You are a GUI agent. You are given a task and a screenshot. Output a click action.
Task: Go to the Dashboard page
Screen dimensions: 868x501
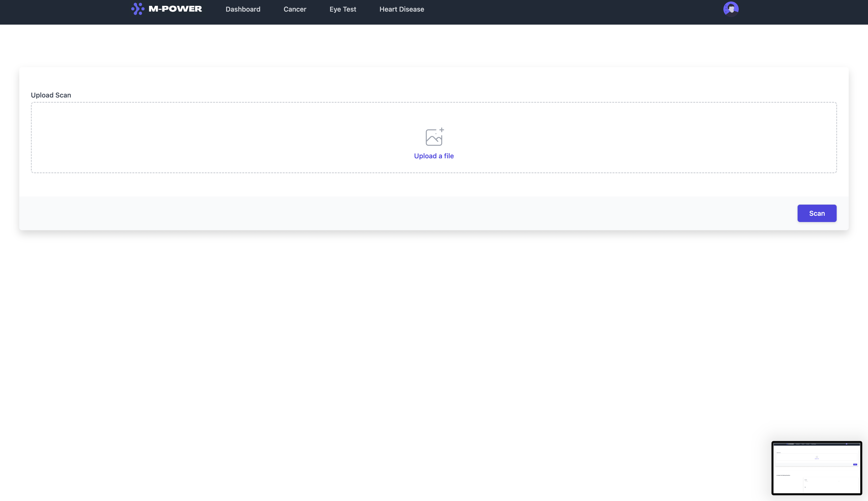point(243,9)
